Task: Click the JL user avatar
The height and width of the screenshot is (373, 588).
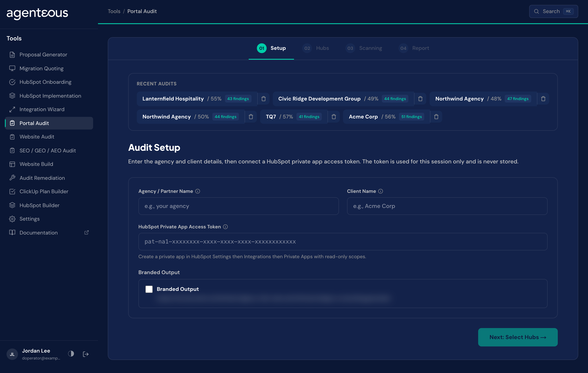Action: 12,354
